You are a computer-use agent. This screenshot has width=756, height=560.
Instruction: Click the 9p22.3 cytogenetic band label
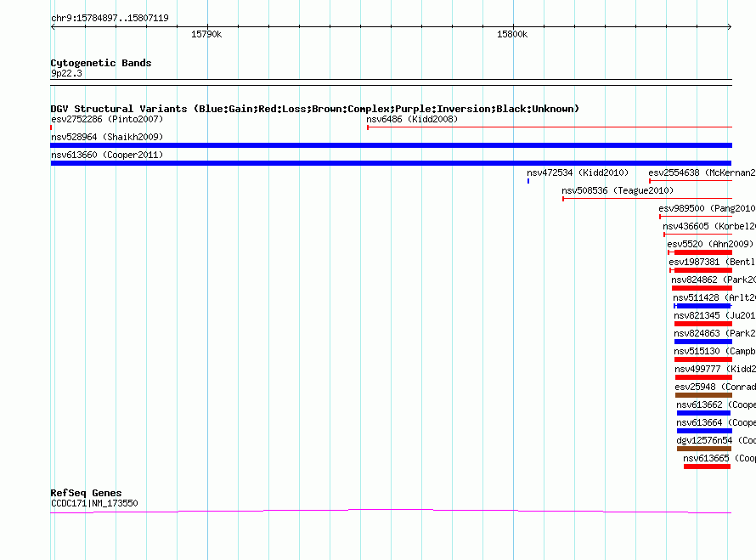tap(66, 73)
